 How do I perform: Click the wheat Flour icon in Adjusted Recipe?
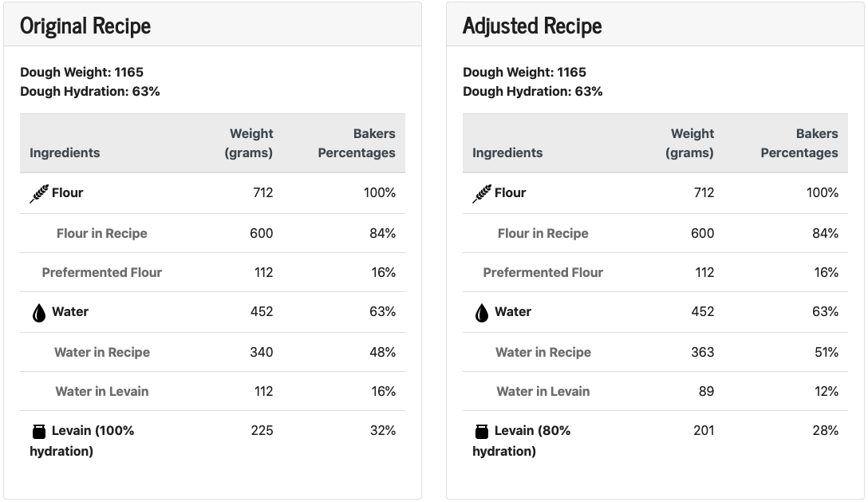[x=482, y=194]
